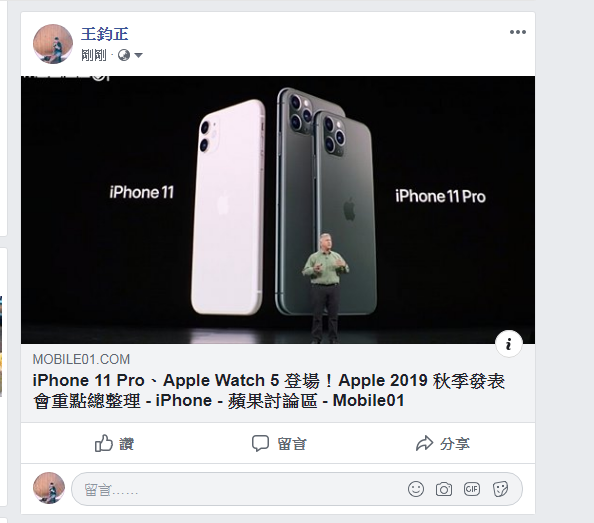Open the iPhone 11 preview image
This screenshot has height=523, width=594.
278,210
